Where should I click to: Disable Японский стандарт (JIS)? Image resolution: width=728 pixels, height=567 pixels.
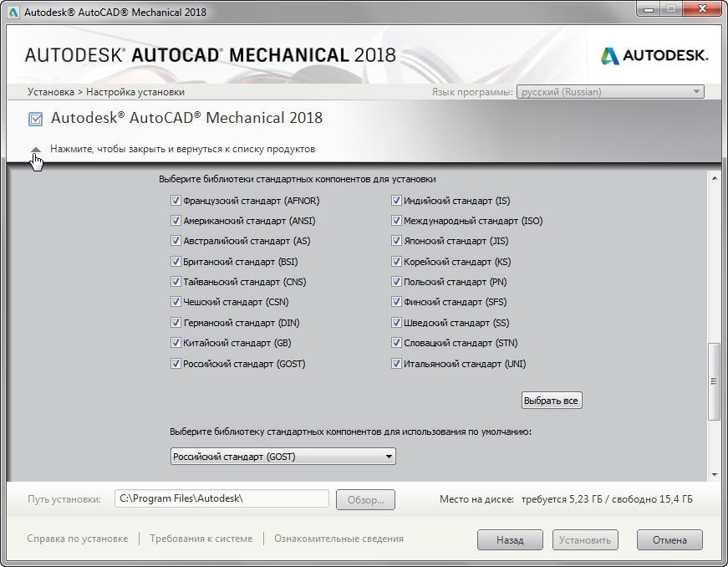(x=396, y=240)
